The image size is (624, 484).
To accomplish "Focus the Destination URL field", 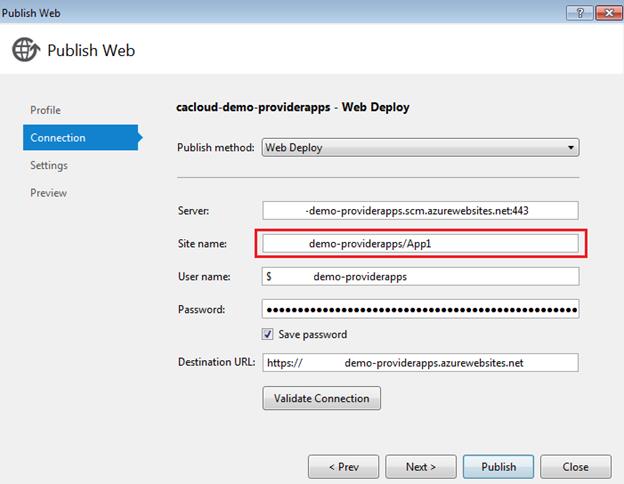I will [x=420, y=363].
